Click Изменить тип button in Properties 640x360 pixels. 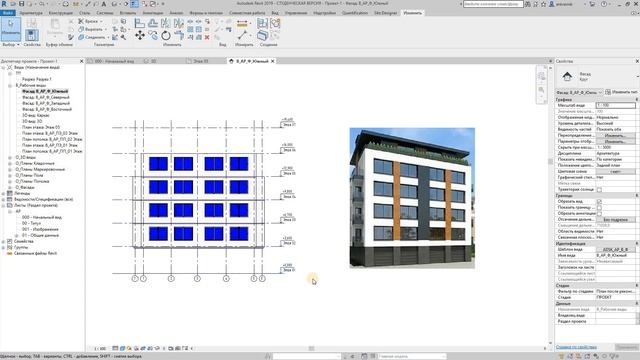coord(621,92)
